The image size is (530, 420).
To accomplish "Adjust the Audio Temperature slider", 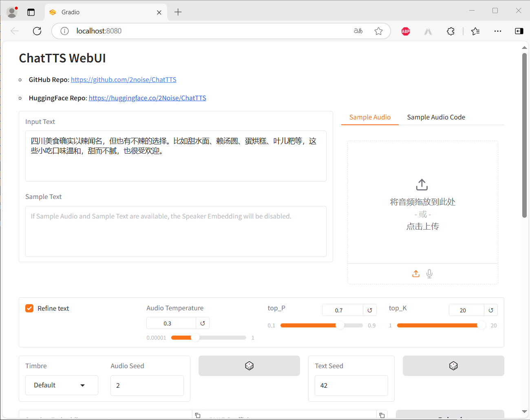I will click(x=208, y=338).
